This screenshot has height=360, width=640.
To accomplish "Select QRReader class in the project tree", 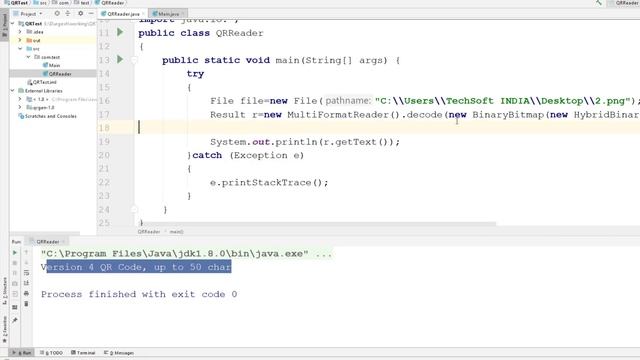I will [x=57, y=74].
